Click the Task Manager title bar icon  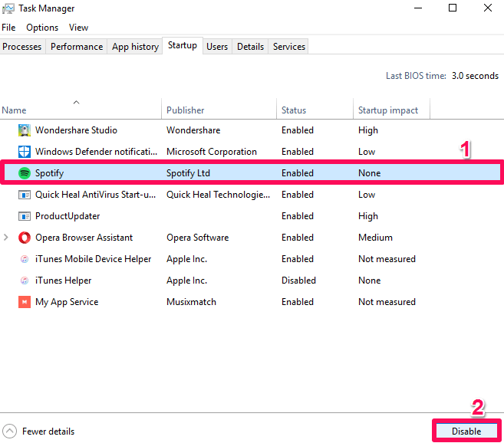[8, 8]
